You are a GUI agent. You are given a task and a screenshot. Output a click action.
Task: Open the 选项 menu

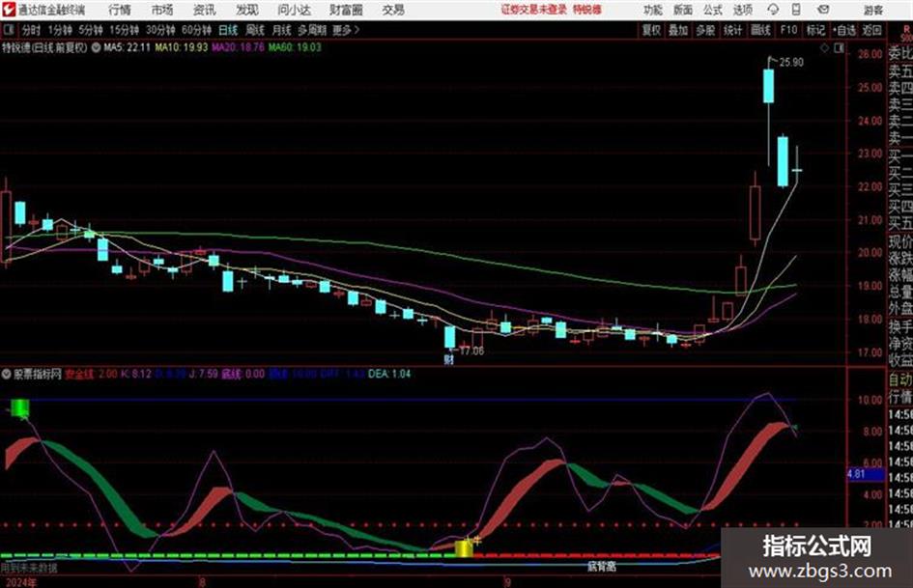coord(743,10)
